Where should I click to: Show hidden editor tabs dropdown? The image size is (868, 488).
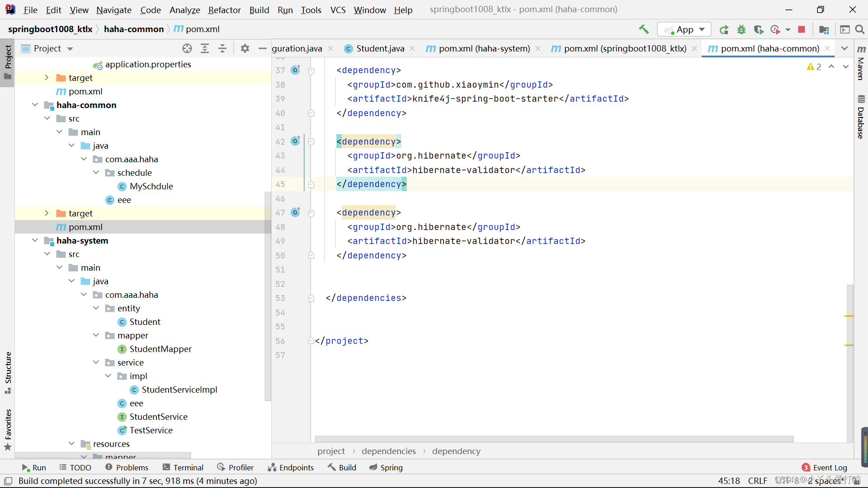click(844, 48)
